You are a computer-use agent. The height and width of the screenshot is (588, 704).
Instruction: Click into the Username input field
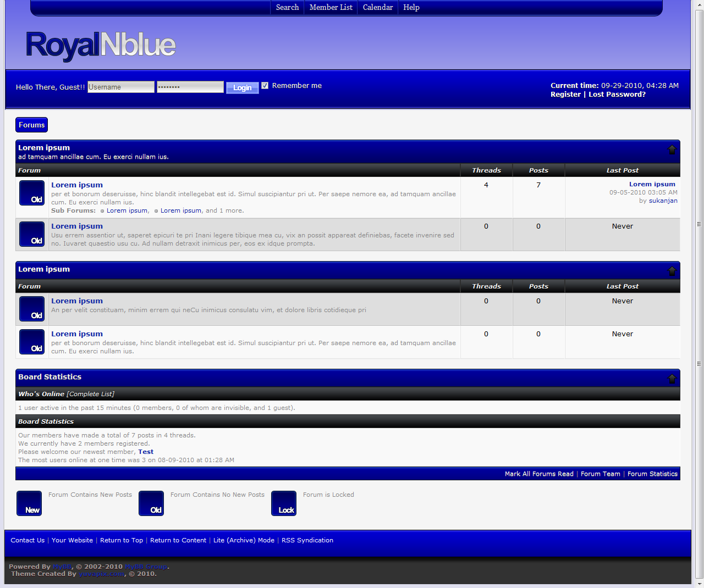click(x=121, y=87)
